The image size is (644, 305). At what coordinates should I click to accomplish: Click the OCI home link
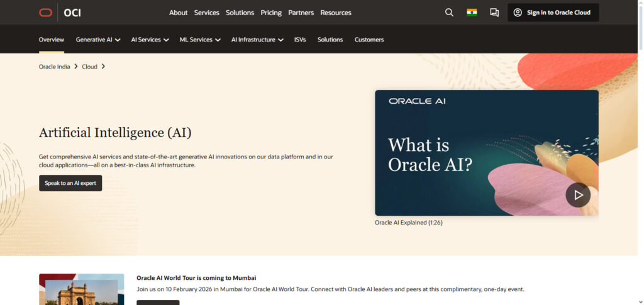[x=72, y=13]
